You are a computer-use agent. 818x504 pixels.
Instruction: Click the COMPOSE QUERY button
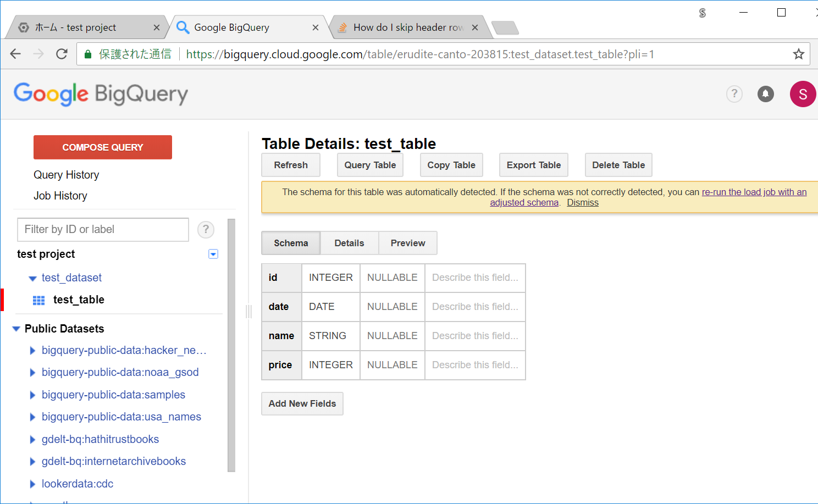click(x=102, y=147)
